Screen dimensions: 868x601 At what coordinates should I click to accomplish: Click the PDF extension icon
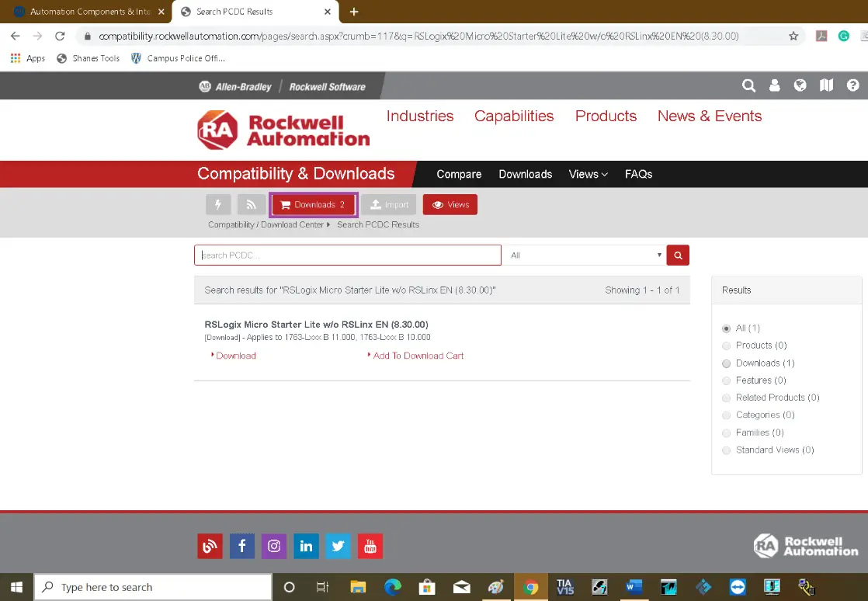(821, 36)
